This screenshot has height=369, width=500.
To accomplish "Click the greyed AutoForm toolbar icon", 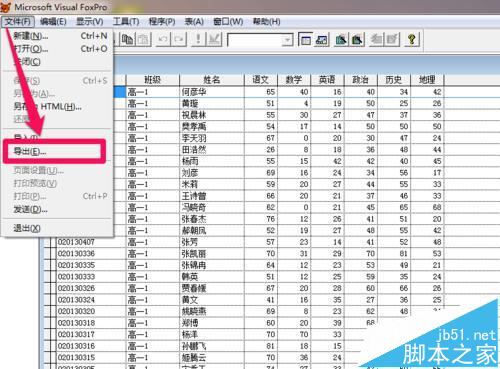I will pos(377,40).
